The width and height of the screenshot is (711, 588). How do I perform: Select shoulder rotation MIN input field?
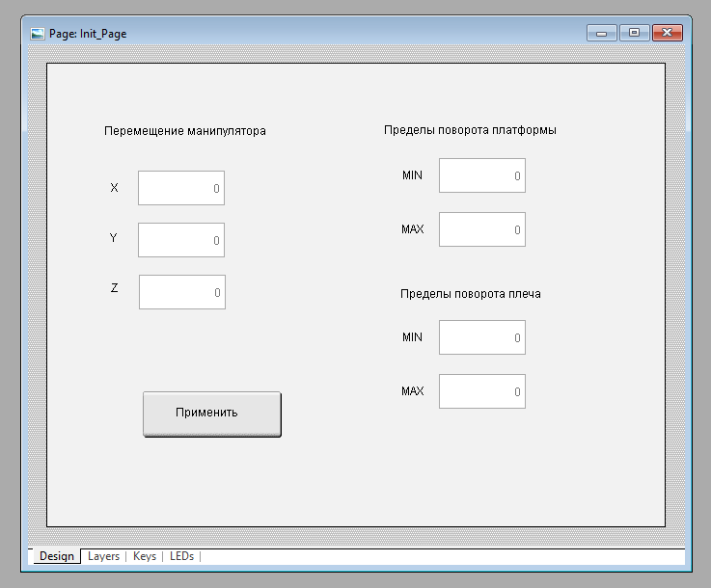point(482,337)
